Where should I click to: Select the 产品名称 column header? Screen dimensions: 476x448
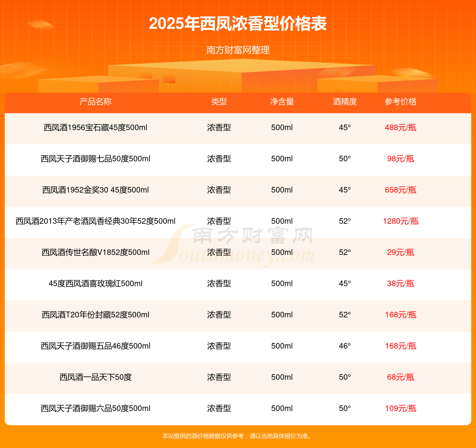(x=95, y=102)
